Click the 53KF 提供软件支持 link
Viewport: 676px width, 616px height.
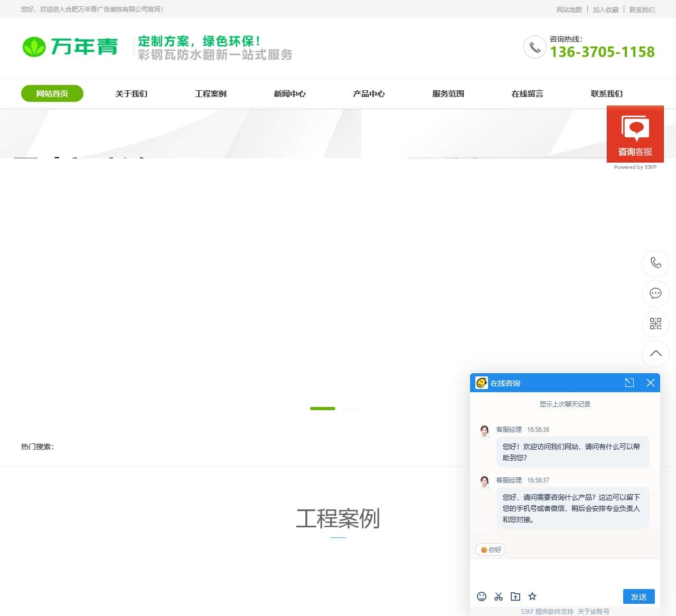[547, 612]
